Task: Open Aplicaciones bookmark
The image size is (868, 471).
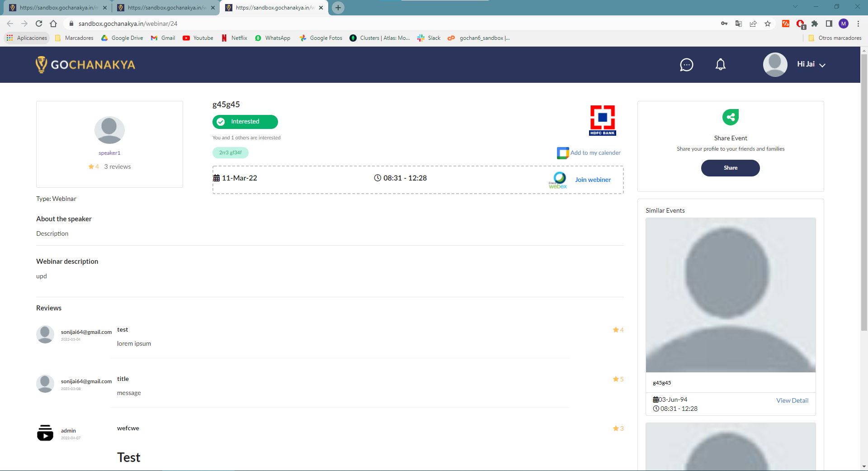Action: coord(27,38)
